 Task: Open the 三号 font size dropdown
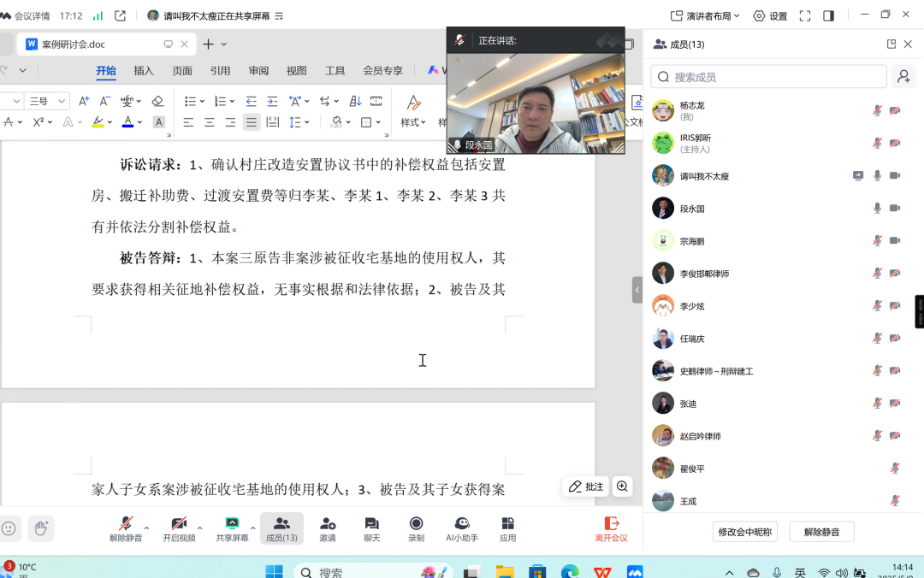point(45,100)
